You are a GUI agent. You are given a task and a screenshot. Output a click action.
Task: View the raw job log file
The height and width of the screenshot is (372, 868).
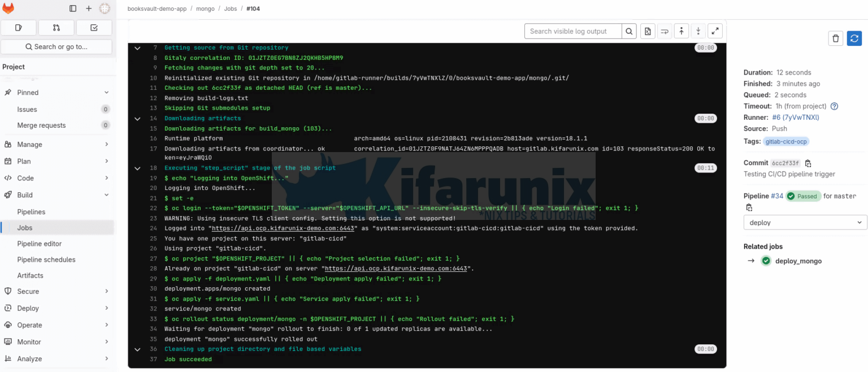(x=648, y=32)
